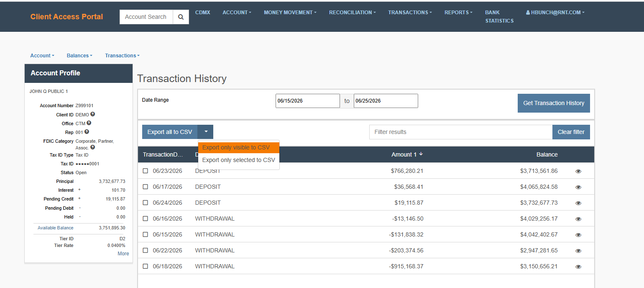The height and width of the screenshot is (288, 644).
Task: Go to CDMX in top navigation
Action: tap(202, 13)
